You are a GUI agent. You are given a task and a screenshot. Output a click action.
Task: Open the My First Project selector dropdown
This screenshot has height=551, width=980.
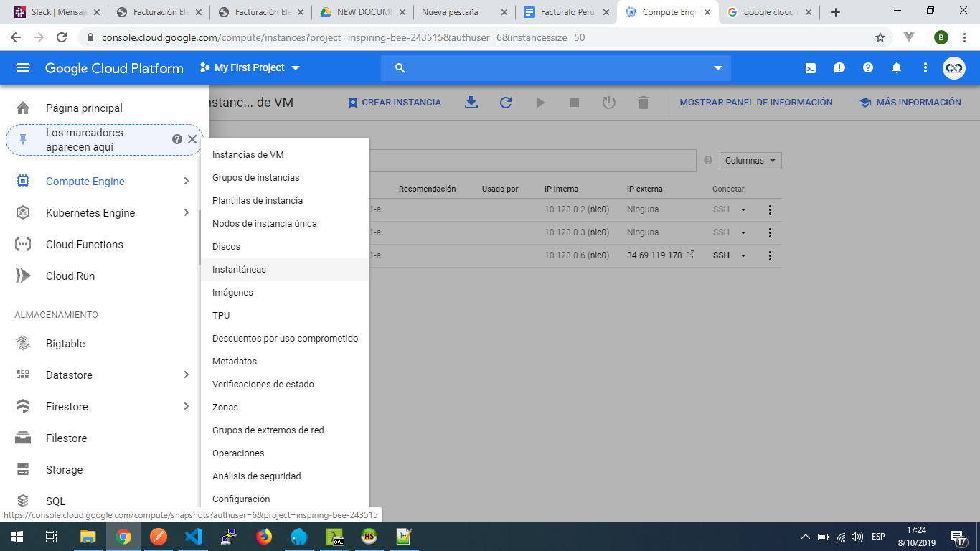(250, 67)
